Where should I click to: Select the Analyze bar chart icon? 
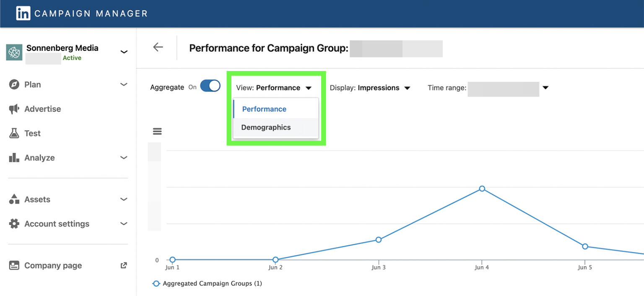(14, 157)
